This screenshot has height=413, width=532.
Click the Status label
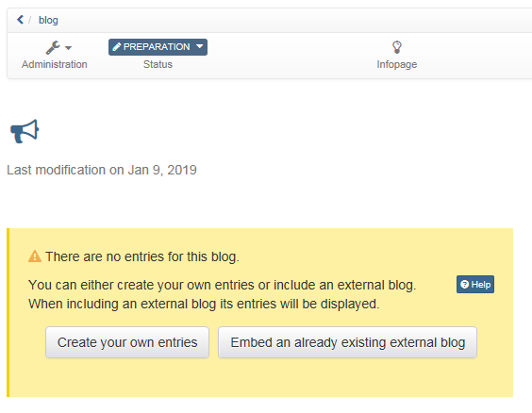(x=158, y=64)
